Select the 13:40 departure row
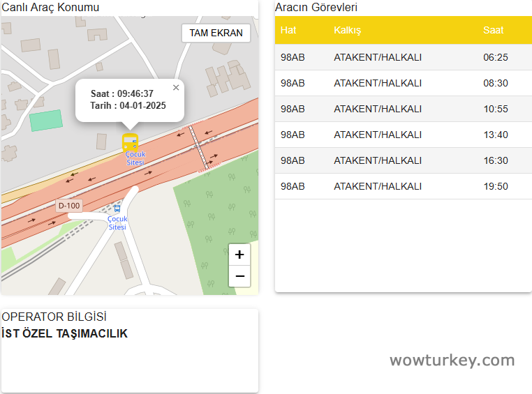This screenshot has width=532, height=394. (403, 135)
